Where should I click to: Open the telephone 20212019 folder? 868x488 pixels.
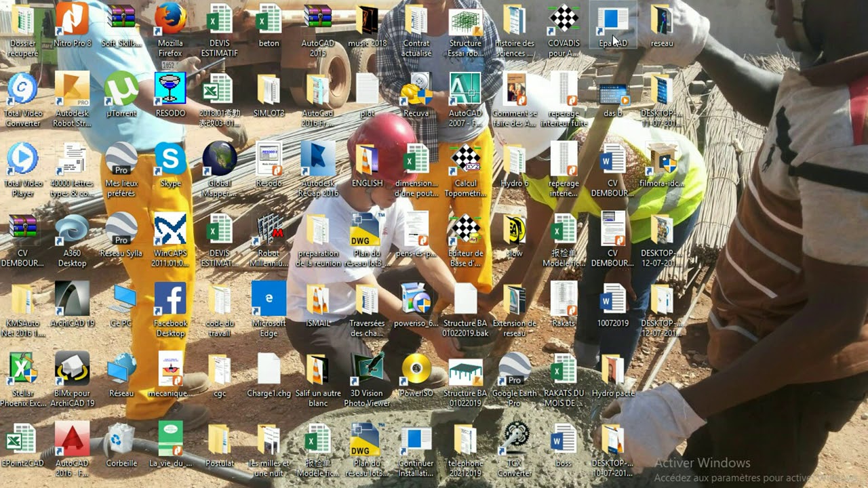pos(465,450)
